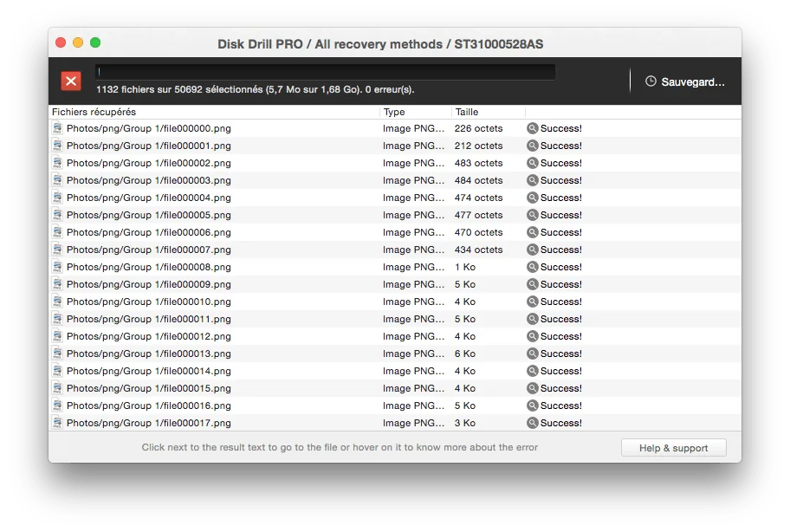Viewport: 790px width, 532px height.
Task: Reveal file000013.png via its magnifier icon
Action: coord(532,354)
